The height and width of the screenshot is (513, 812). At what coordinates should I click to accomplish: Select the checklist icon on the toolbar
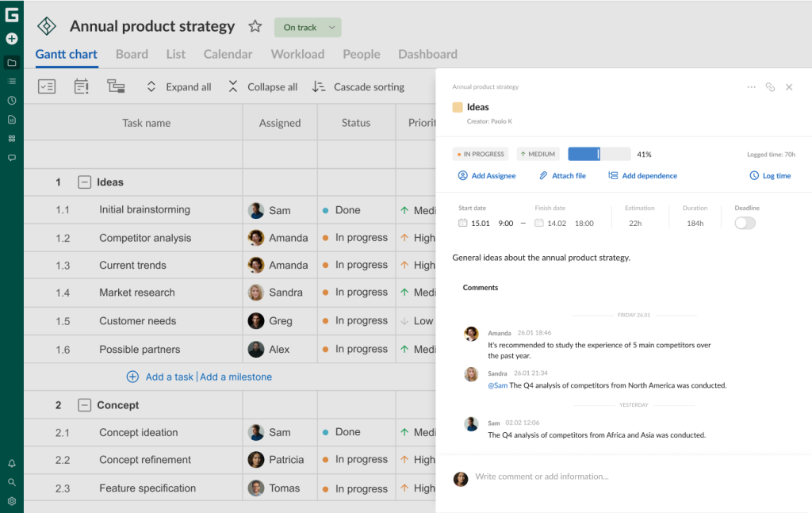tap(46, 86)
